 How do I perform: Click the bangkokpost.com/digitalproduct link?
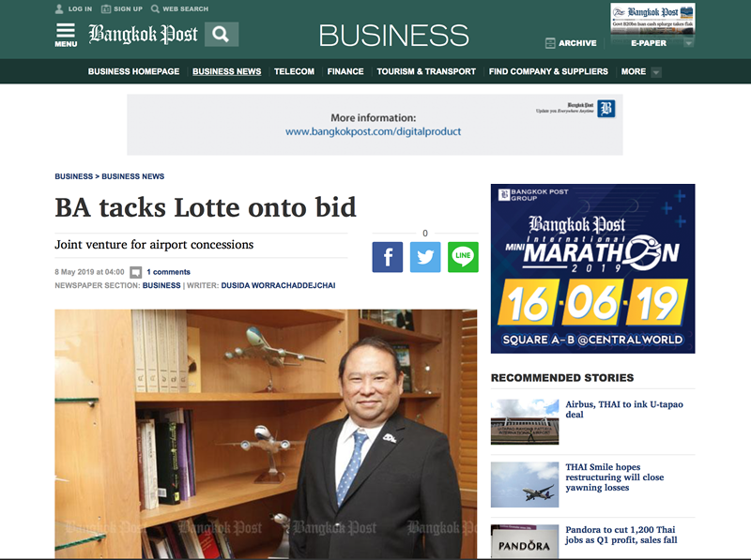[373, 131]
